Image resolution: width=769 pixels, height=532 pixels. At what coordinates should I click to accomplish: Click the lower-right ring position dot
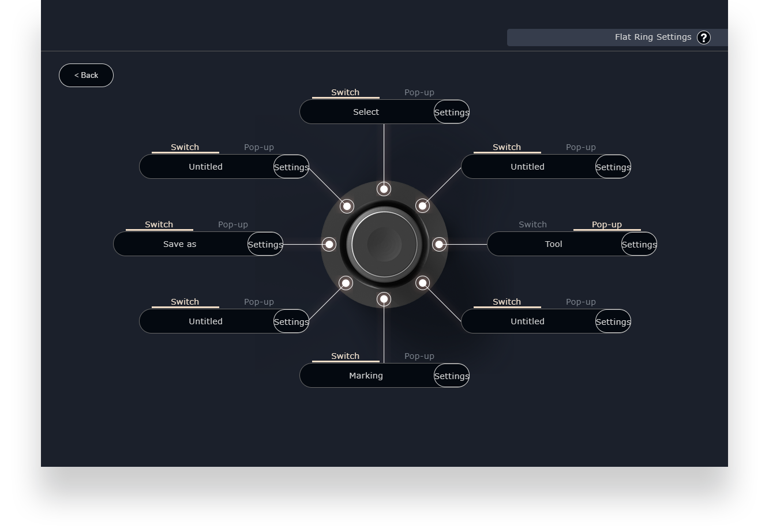pyautogui.click(x=422, y=283)
